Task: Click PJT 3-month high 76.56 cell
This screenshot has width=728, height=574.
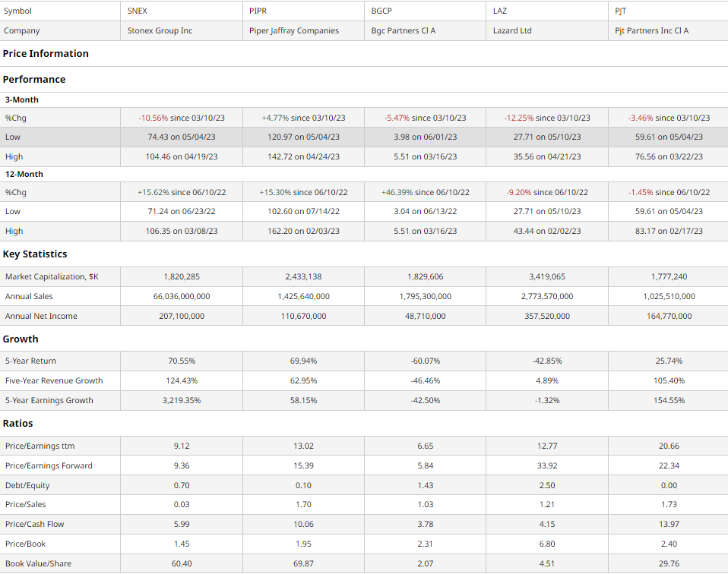Action: (x=669, y=157)
